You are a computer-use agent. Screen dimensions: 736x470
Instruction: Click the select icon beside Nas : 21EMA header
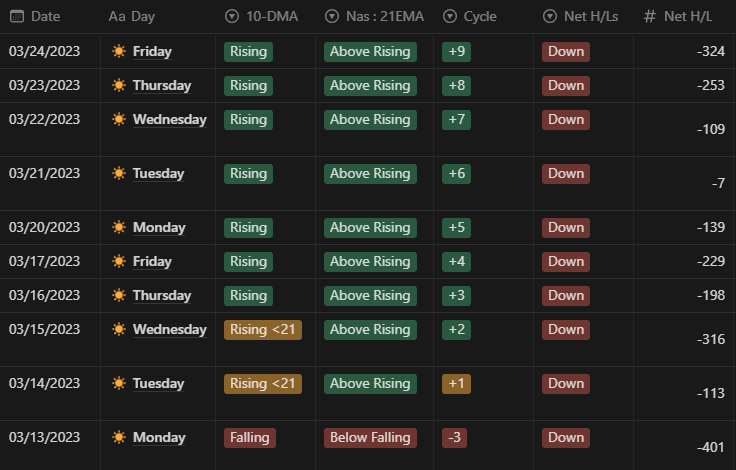[332, 16]
